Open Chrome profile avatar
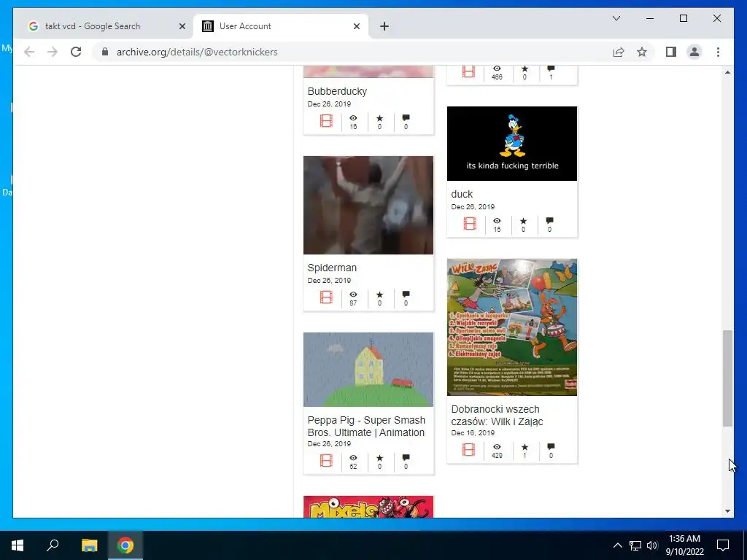The height and width of the screenshot is (560, 747). pyautogui.click(x=694, y=52)
